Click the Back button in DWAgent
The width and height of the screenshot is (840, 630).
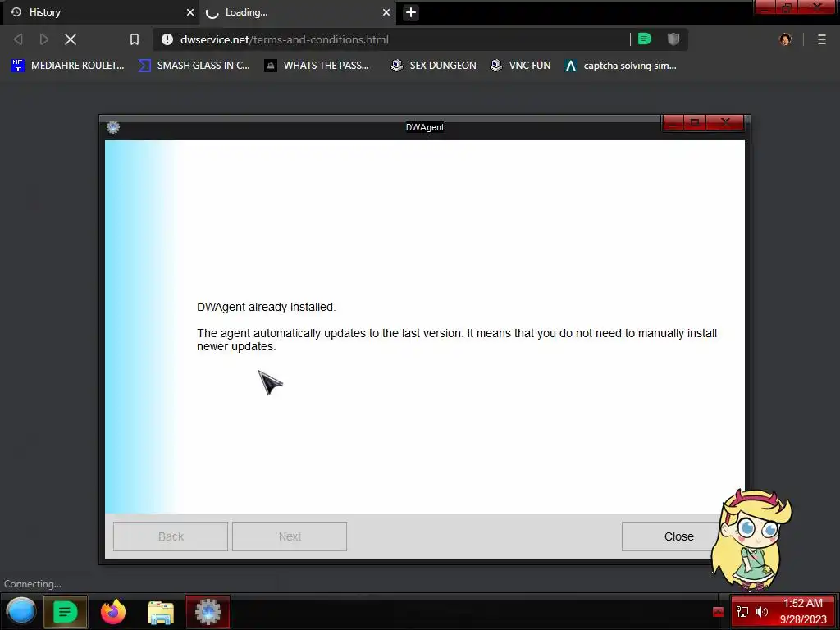pyautogui.click(x=171, y=536)
